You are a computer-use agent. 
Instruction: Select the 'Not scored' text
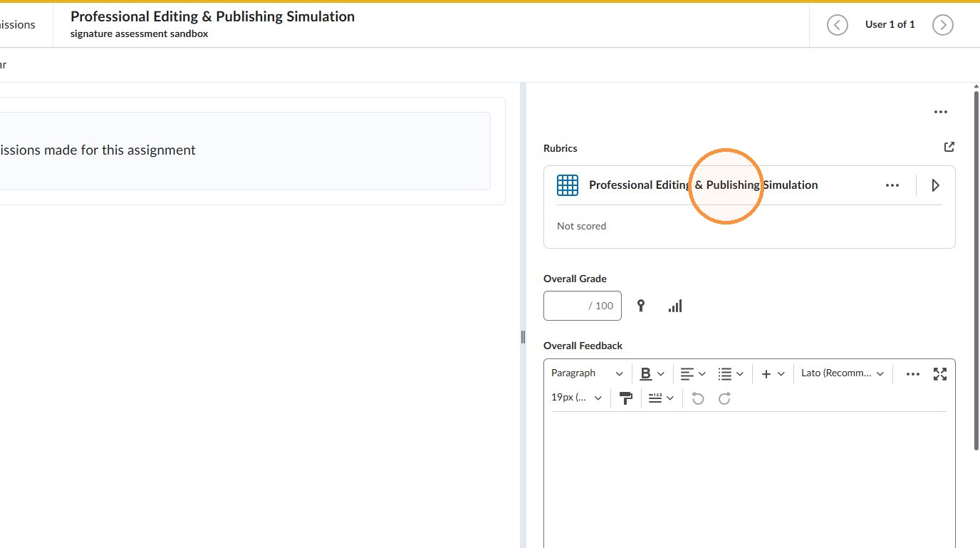point(582,226)
